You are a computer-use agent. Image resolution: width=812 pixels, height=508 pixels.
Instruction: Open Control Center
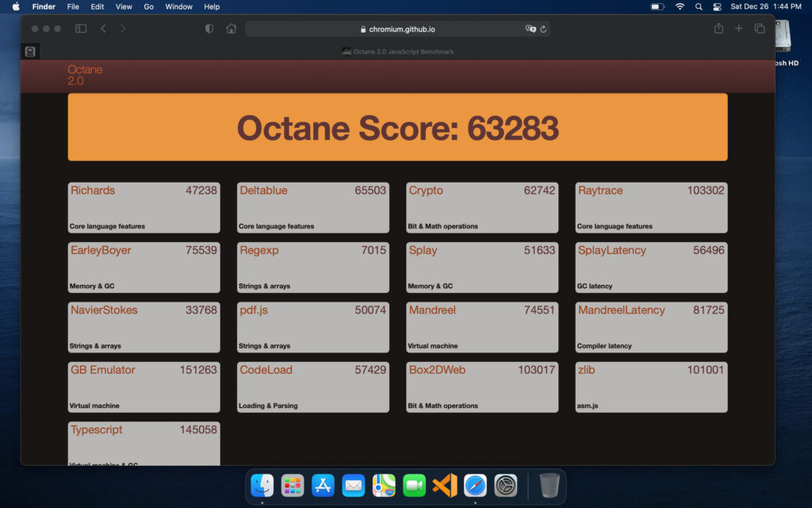pos(717,6)
